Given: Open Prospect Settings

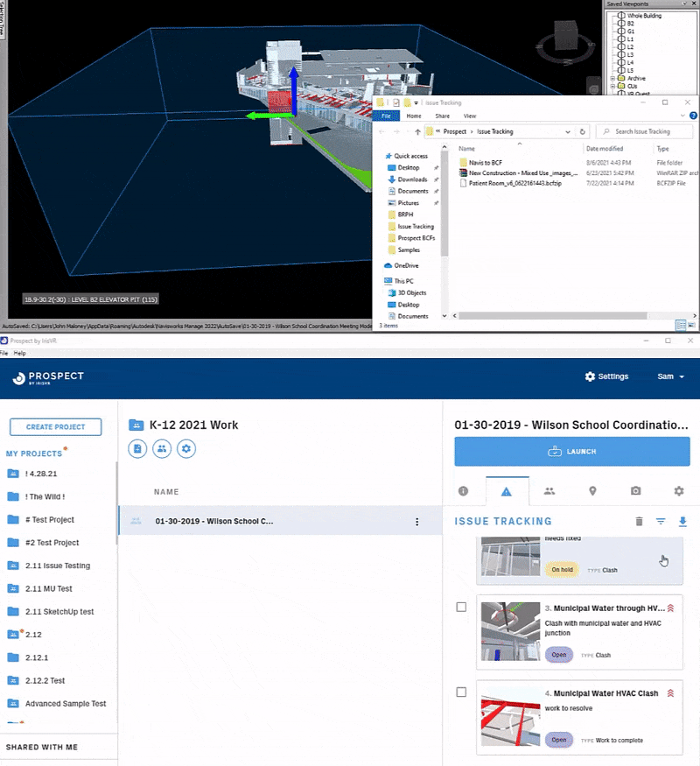Looking at the screenshot, I should (606, 376).
